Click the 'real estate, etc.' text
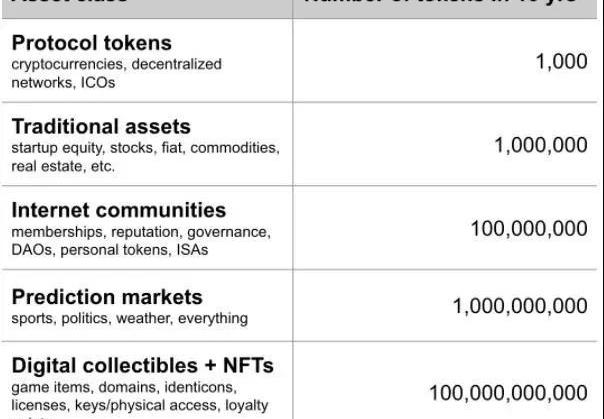 pyautogui.click(x=63, y=166)
